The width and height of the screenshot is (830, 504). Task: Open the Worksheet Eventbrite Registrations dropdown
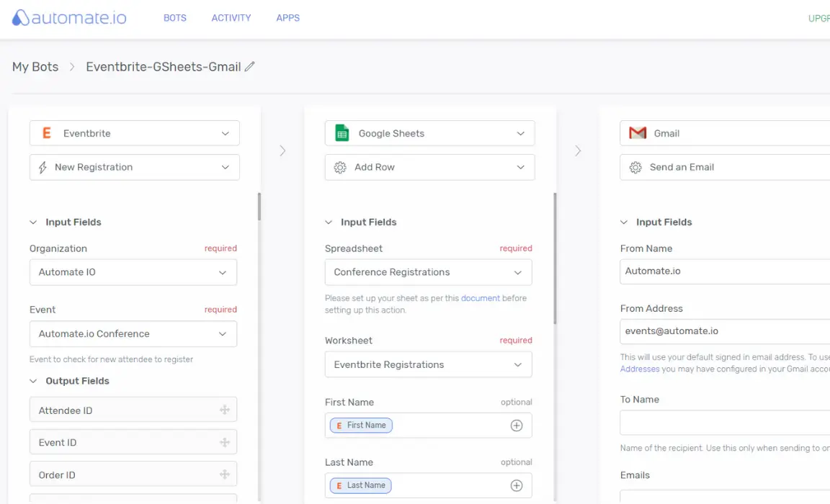click(429, 364)
